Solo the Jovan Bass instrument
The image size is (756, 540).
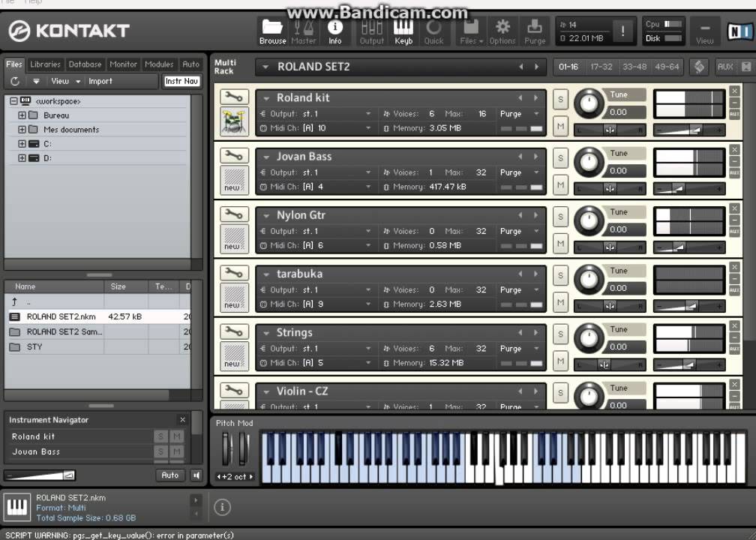pos(560,158)
